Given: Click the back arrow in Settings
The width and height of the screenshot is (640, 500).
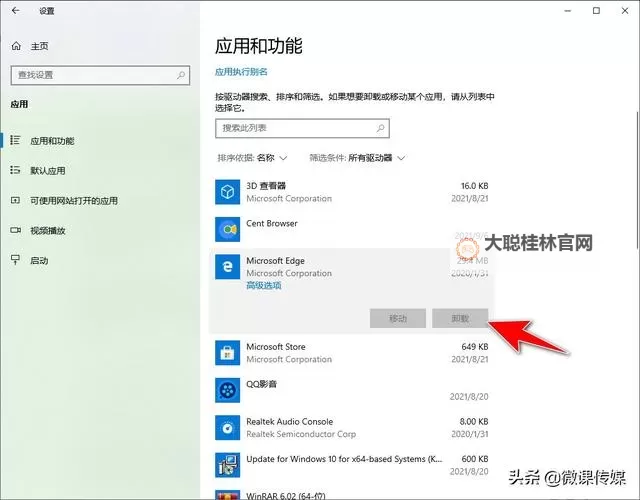Looking at the screenshot, I should click(16, 11).
